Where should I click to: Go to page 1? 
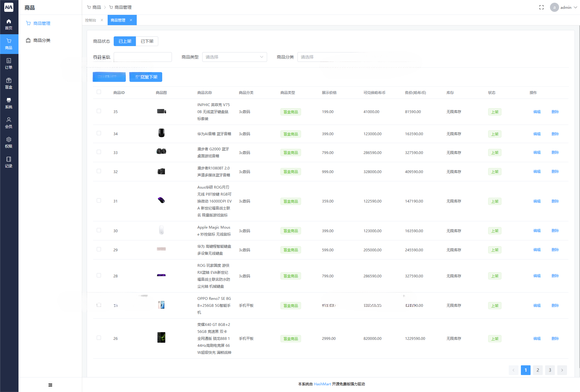[526, 370]
